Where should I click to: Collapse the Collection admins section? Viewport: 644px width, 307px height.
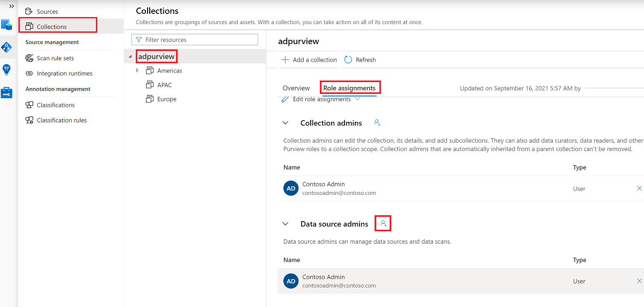[x=286, y=123]
